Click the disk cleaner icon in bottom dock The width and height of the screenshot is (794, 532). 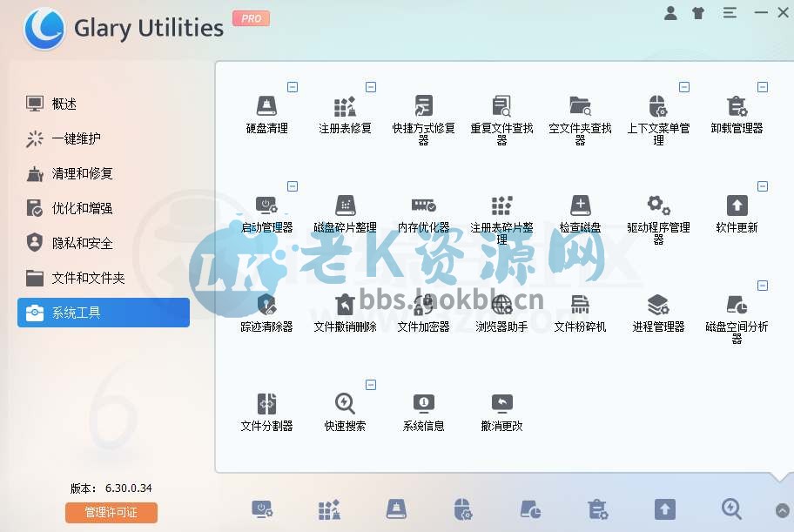pos(396,509)
